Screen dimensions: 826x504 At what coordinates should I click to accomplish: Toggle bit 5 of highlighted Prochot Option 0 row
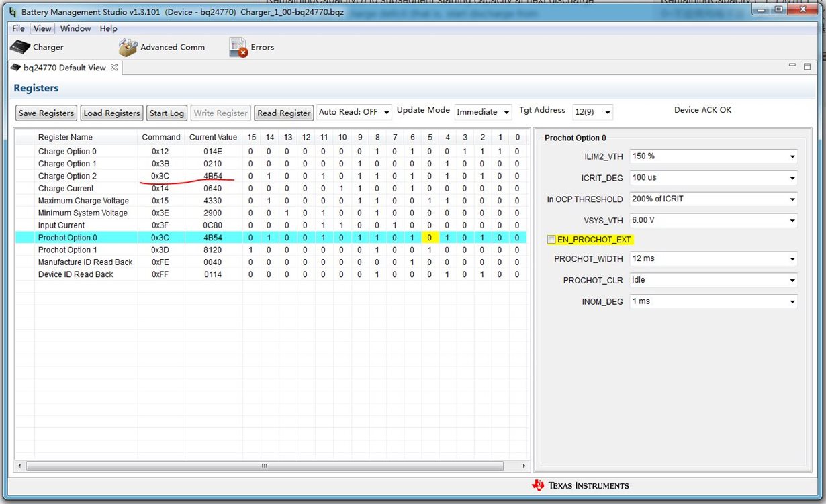(430, 238)
